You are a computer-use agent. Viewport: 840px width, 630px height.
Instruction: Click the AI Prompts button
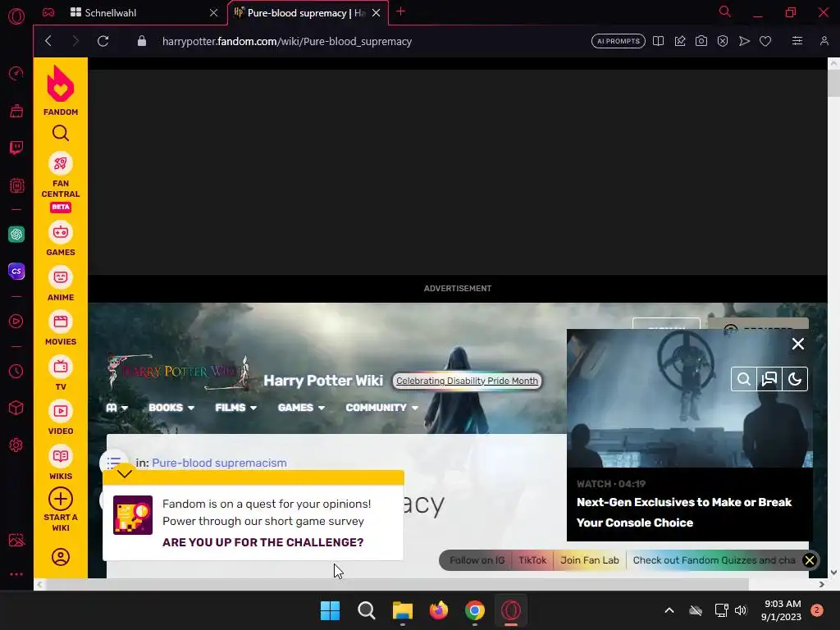pyautogui.click(x=619, y=41)
